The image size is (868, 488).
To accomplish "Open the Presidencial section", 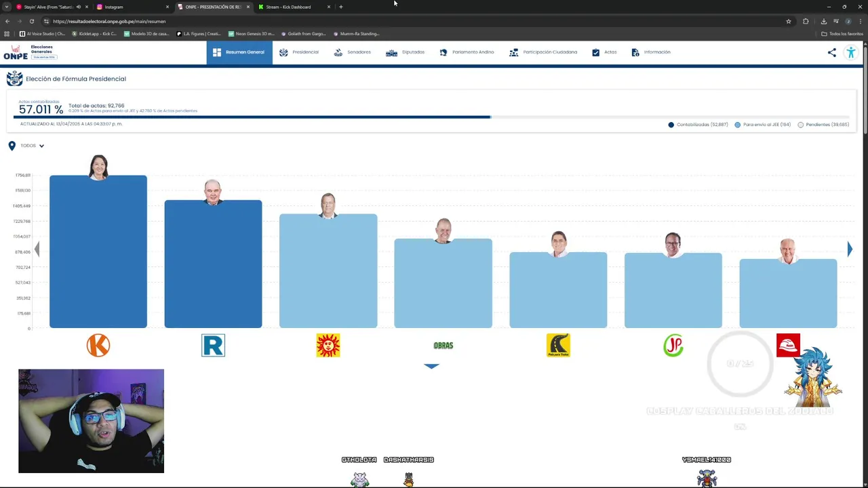I will point(299,52).
